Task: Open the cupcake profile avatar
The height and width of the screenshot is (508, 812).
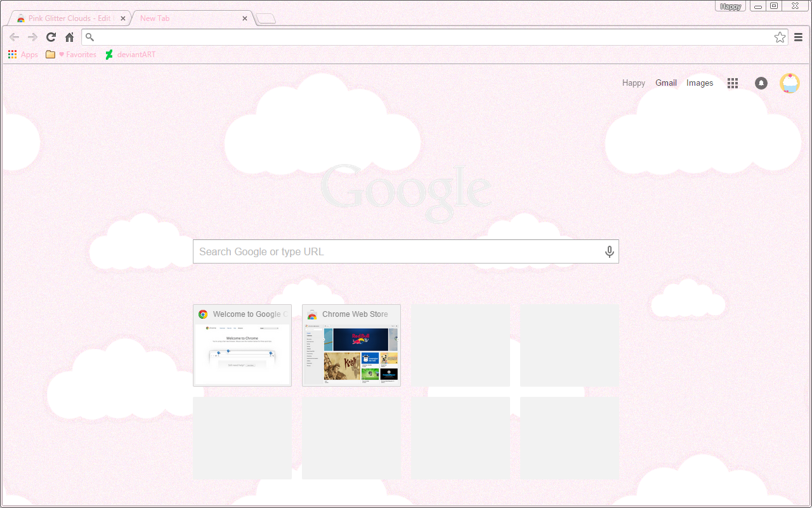Action: pyautogui.click(x=790, y=83)
